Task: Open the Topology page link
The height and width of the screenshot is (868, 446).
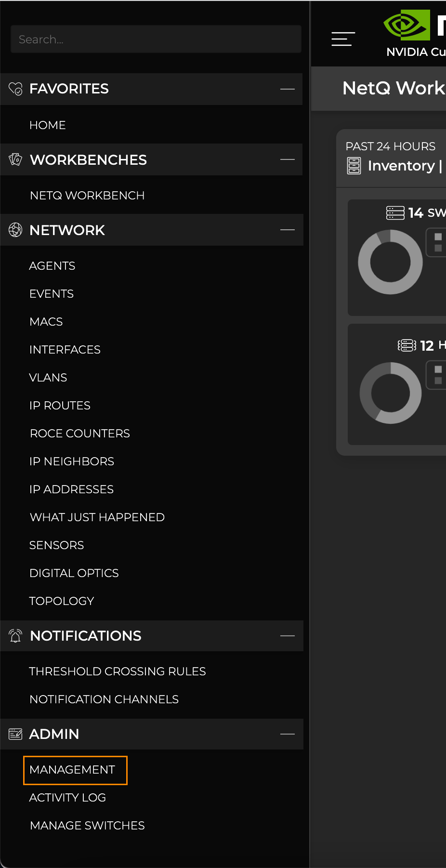Action: click(x=62, y=601)
